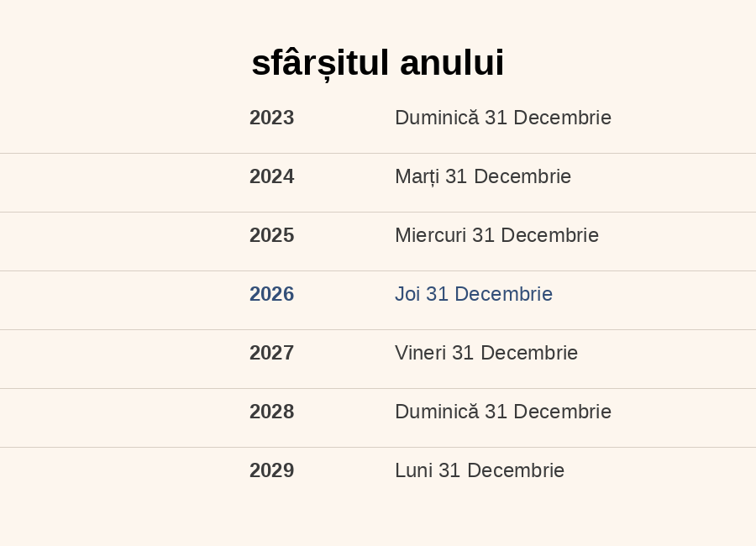Open the highlighted 2026 year link
This screenshot has height=546, width=756.
point(272,294)
